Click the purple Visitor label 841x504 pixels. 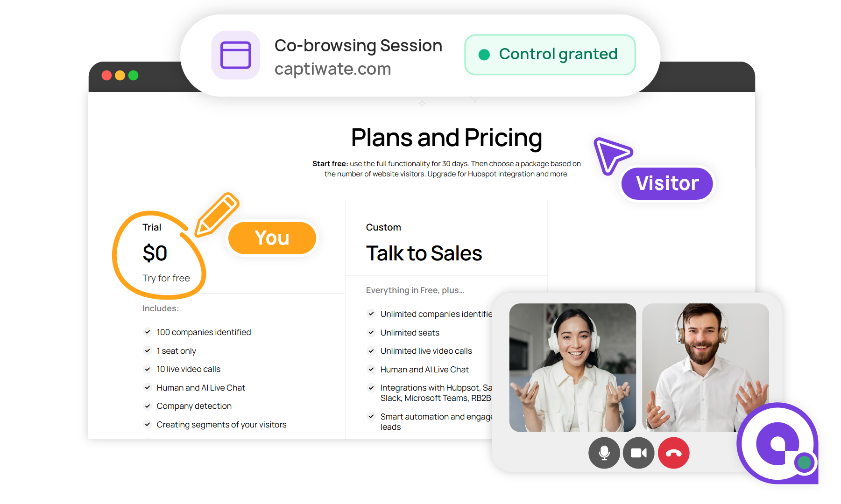[x=667, y=183]
